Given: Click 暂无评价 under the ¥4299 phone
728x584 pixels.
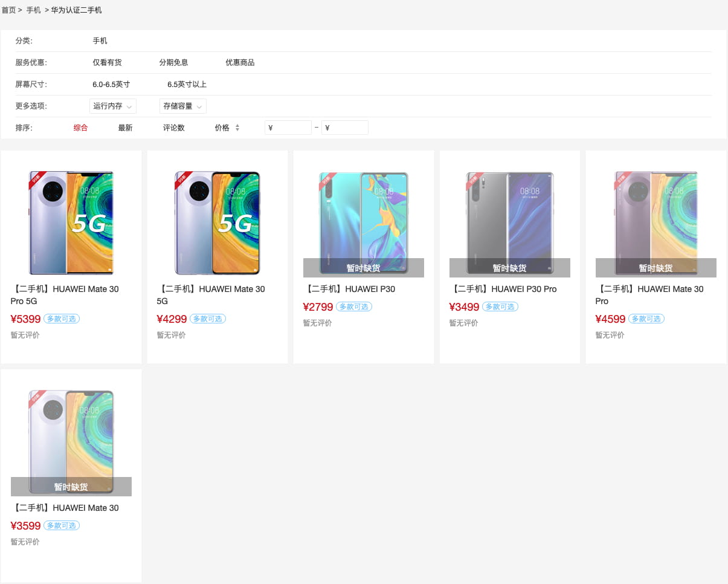Looking at the screenshot, I should coord(171,335).
